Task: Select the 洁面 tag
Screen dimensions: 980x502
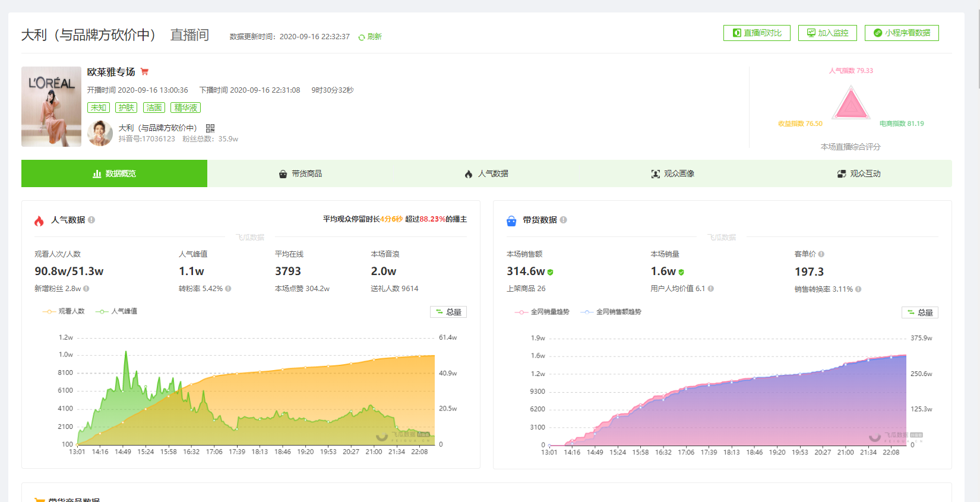Action: pyautogui.click(x=154, y=108)
